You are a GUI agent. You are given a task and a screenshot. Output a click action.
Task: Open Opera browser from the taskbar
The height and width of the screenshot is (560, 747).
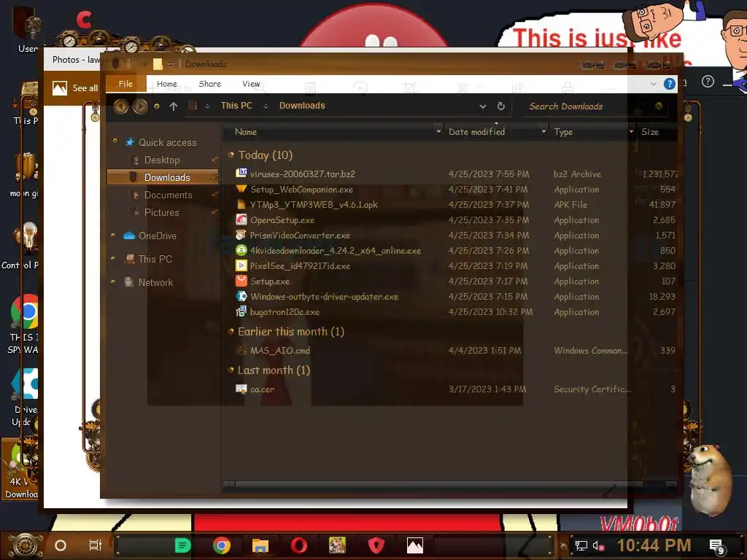[299, 545]
